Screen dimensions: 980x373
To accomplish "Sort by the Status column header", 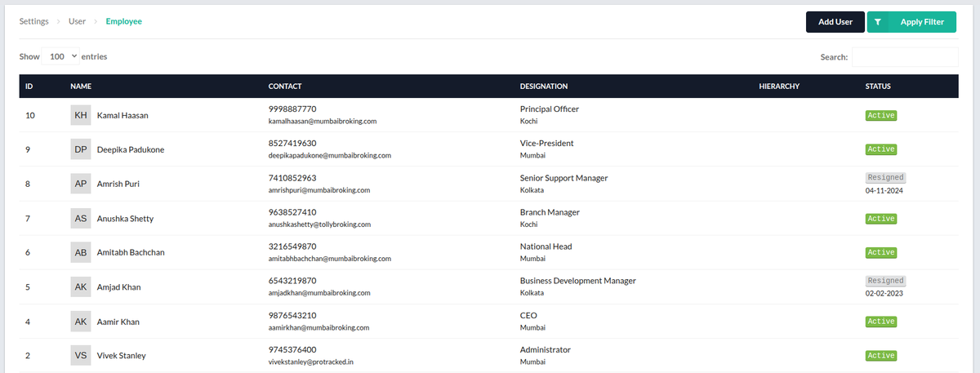I will point(878,87).
